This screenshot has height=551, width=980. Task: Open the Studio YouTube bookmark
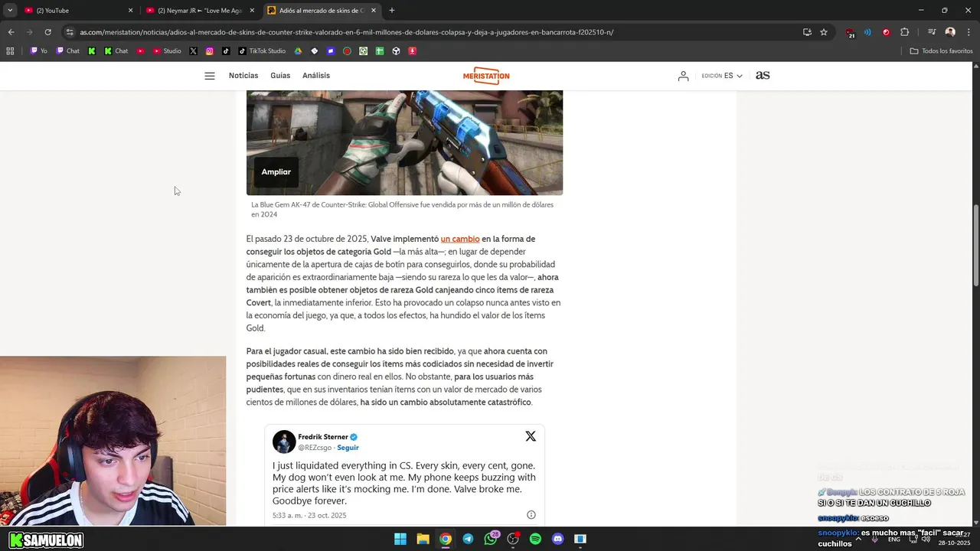tap(166, 51)
